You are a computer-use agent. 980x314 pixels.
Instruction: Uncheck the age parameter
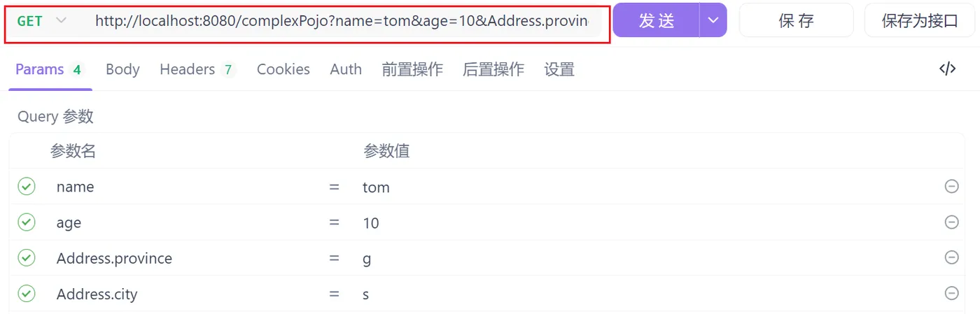click(x=27, y=222)
